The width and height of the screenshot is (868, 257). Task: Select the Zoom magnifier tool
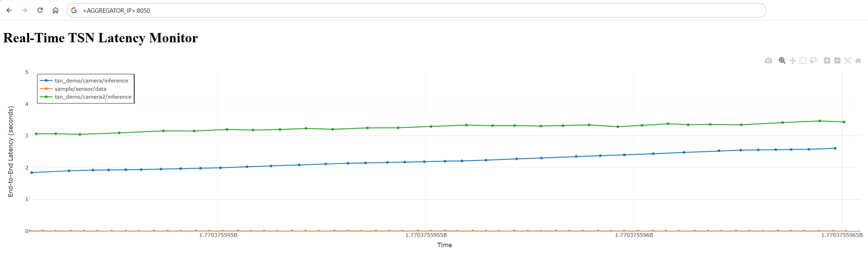click(782, 61)
